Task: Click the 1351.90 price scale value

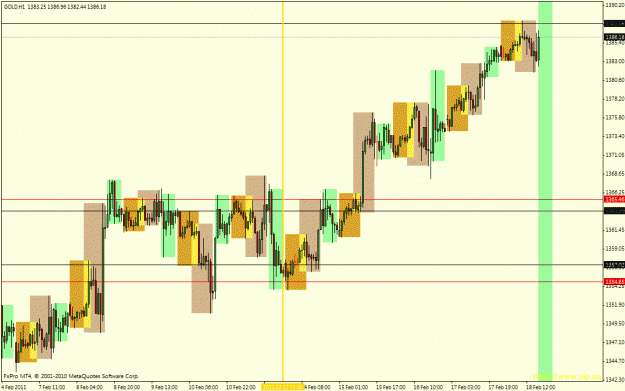Action: (x=615, y=305)
